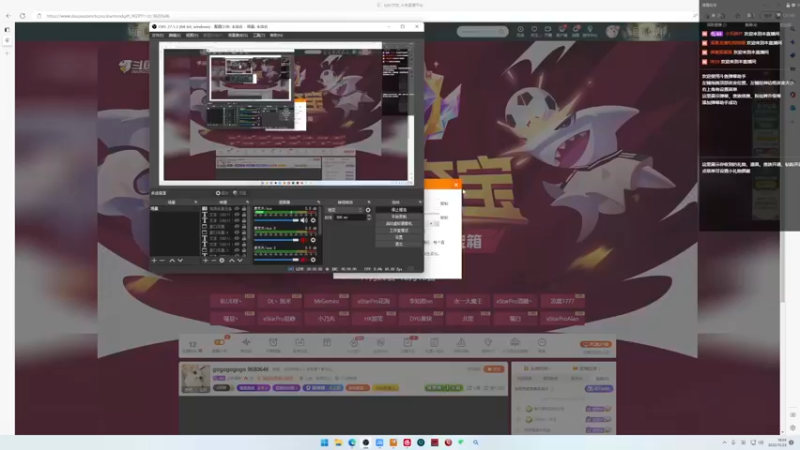800x450 pixels.
Task: Open settings gear of third audio mixer channel
Action: tap(313, 260)
